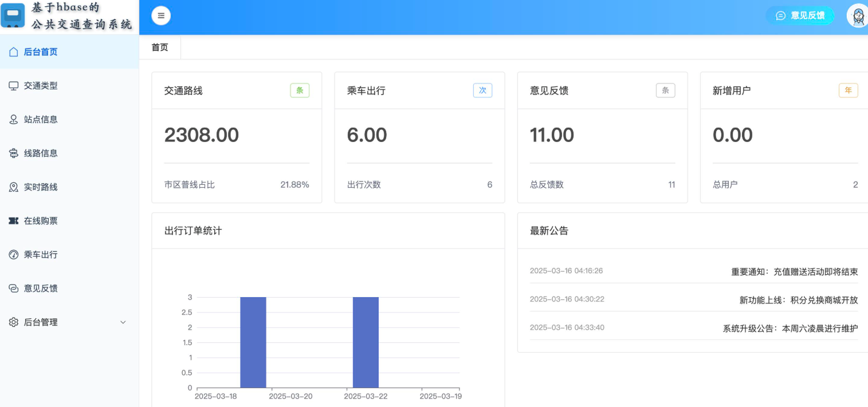Image resolution: width=868 pixels, height=407 pixels.
Task: Click the 市区普线占比 label
Action: pos(190,185)
